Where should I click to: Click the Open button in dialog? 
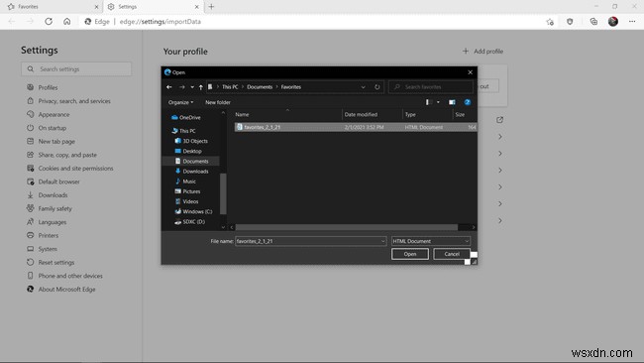click(x=410, y=254)
